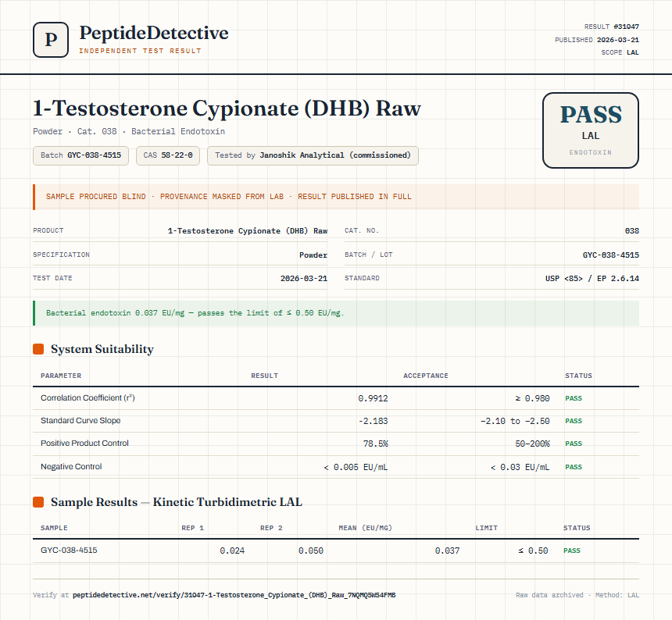The width and height of the screenshot is (672, 620).
Task: Click the TEST DATE value '2026-03-21'
Action: [x=304, y=278]
